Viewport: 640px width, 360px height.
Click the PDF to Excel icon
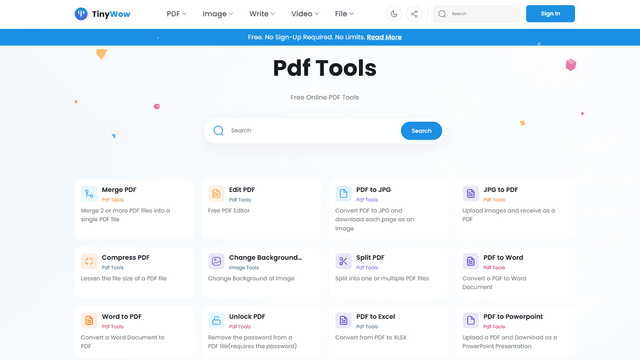(343, 320)
